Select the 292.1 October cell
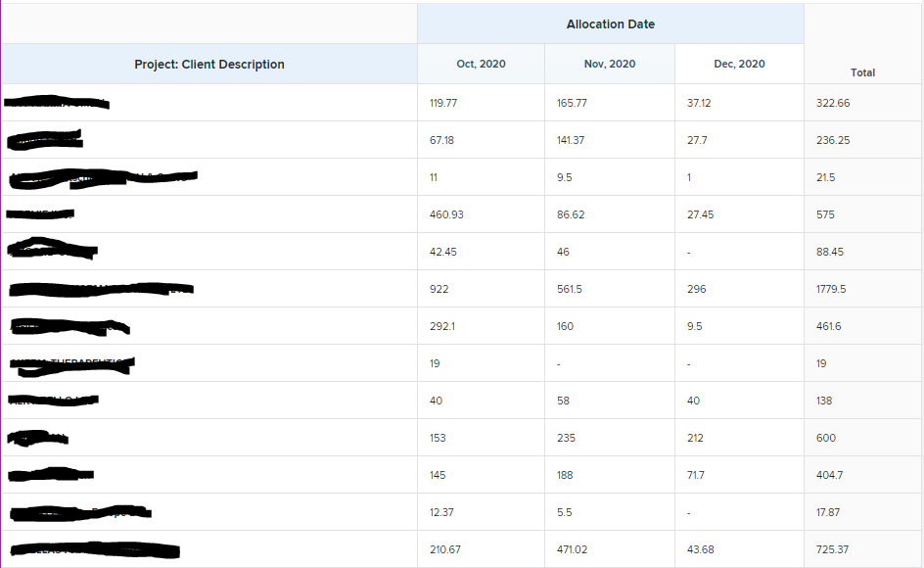 pyautogui.click(x=442, y=326)
